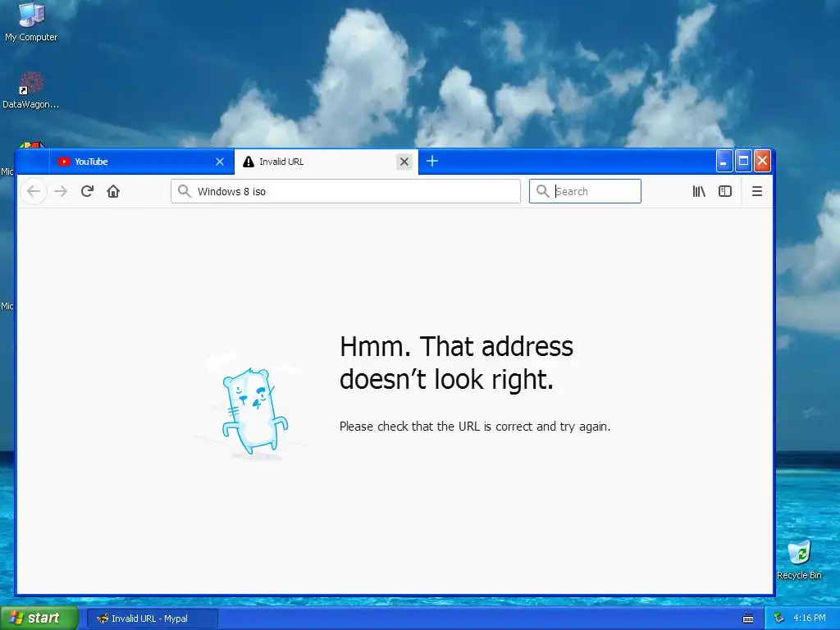Close the Mypal browser window
Screen dimensions: 840x630
click(x=762, y=162)
